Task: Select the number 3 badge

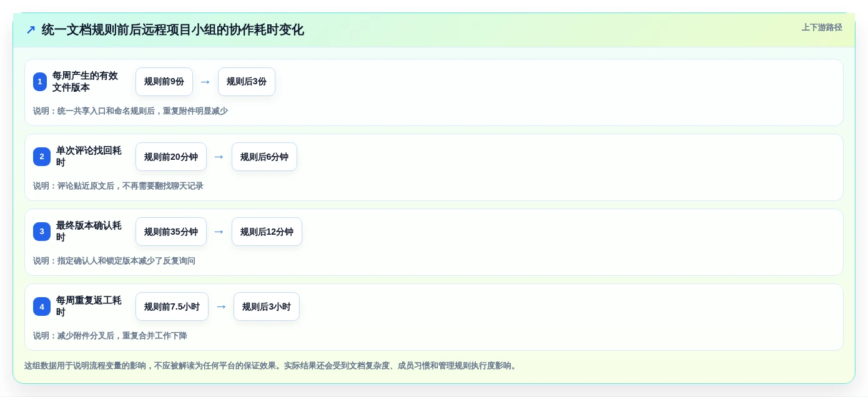Action: click(x=42, y=232)
